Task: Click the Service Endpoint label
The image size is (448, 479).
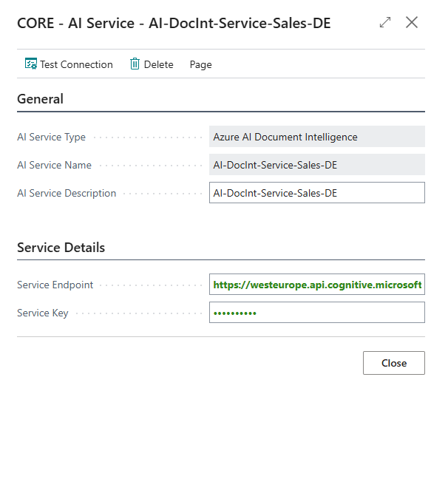Action: point(55,285)
